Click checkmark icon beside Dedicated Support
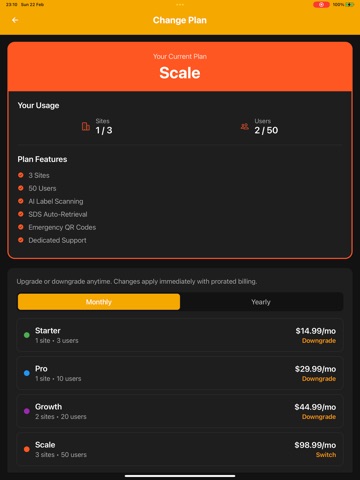The height and width of the screenshot is (480, 360). pos(21,240)
